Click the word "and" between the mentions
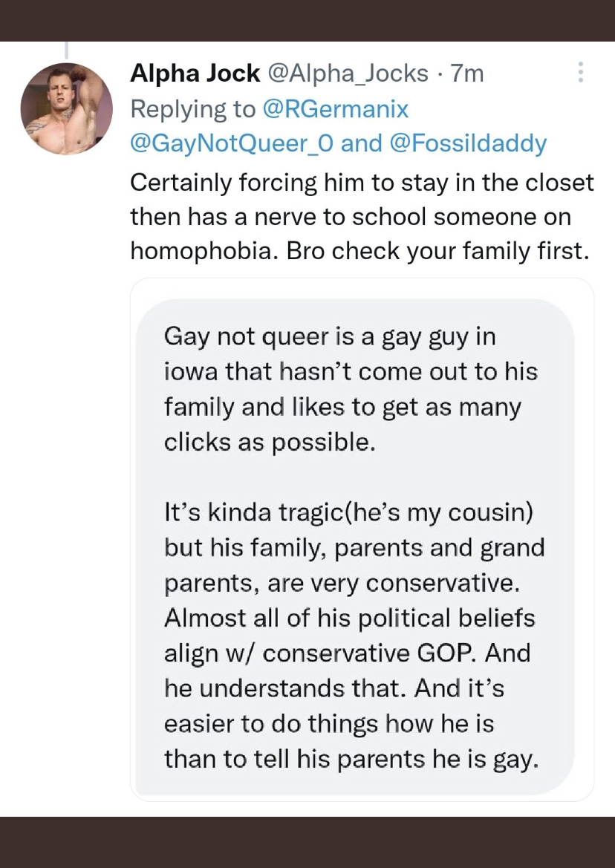The width and height of the screenshot is (615, 868). point(361,143)
